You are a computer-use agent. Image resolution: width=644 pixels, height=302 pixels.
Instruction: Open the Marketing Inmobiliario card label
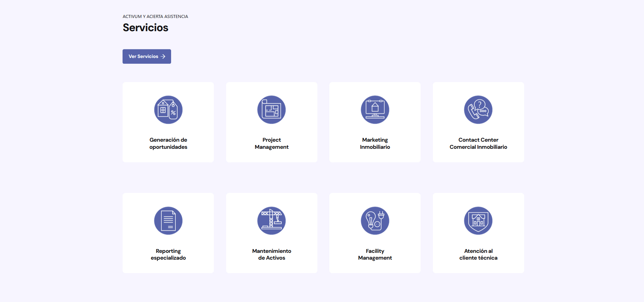[375, 143]
